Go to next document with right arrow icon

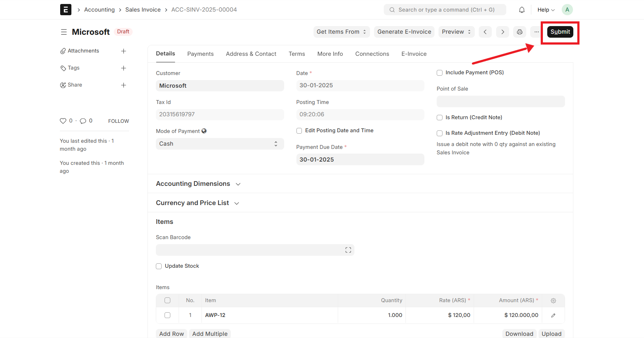[502, 32]
